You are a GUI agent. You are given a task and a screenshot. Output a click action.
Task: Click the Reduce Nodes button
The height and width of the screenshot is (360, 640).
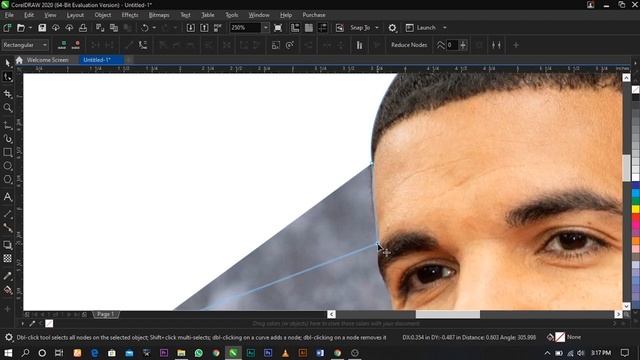[x=409, y=45]
